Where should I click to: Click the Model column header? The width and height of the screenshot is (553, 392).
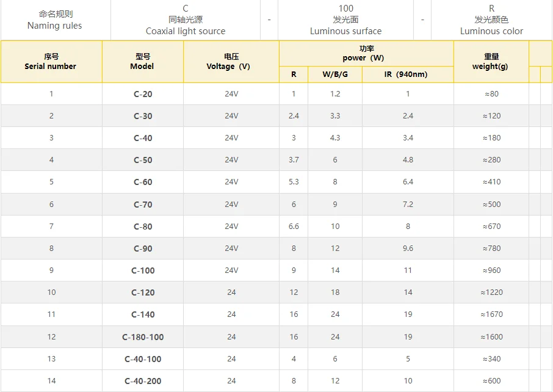point(142,62)
